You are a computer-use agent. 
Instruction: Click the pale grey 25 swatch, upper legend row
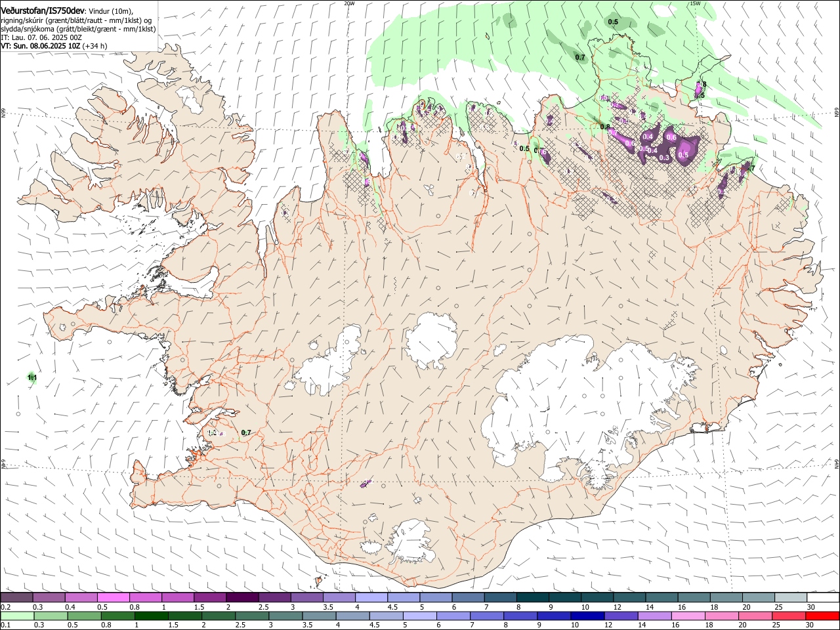(x=790, y=598)
